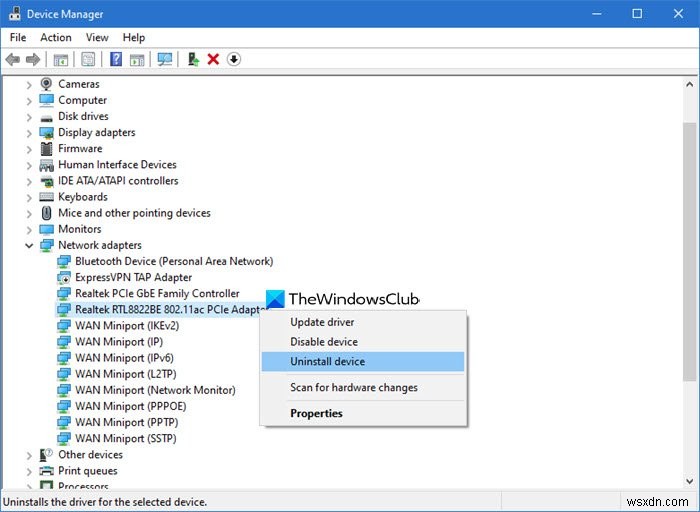Select WAN Miniport (IPv6)
700x512 pixels.
(x=124, y=358)
